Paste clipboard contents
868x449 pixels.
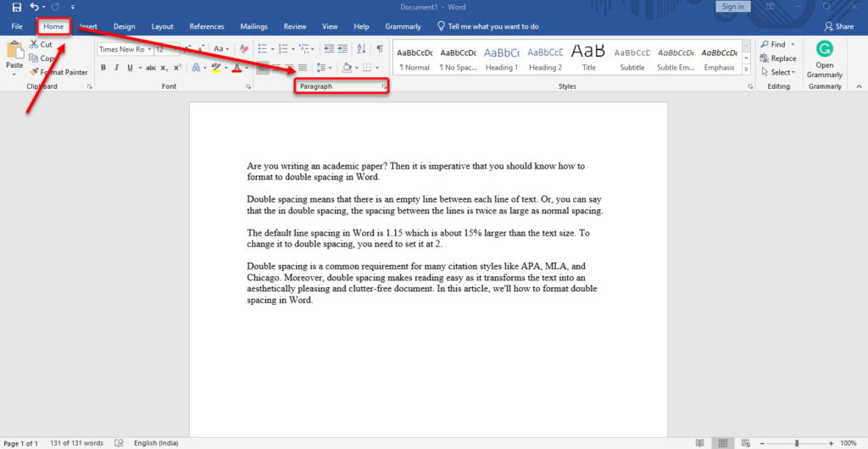14,54
